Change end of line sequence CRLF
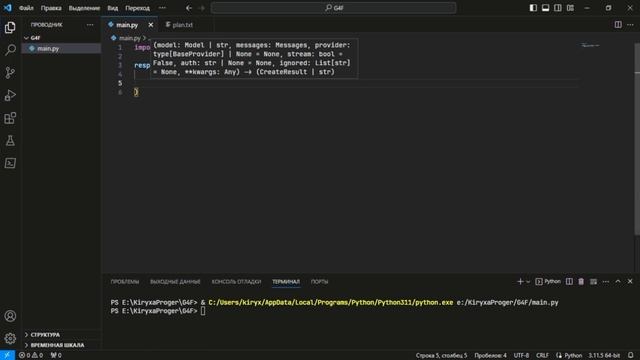The width and height of the screenshot is (640, 360). coord(542,356)
